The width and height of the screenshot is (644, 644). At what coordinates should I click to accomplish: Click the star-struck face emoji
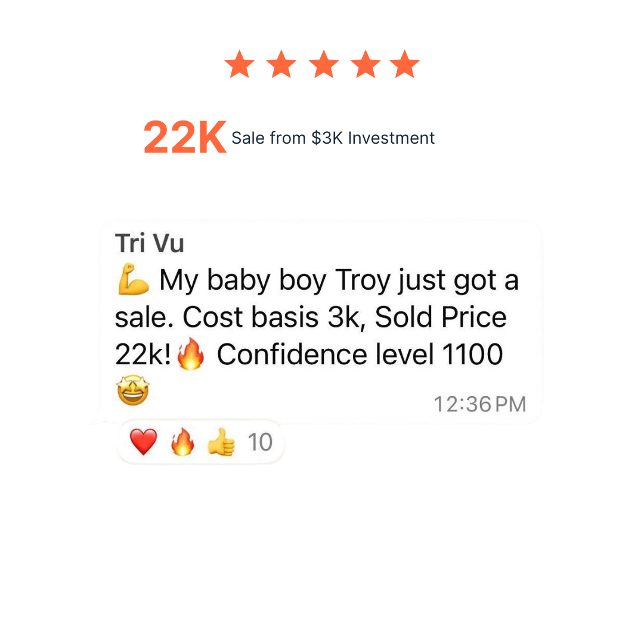132,392
